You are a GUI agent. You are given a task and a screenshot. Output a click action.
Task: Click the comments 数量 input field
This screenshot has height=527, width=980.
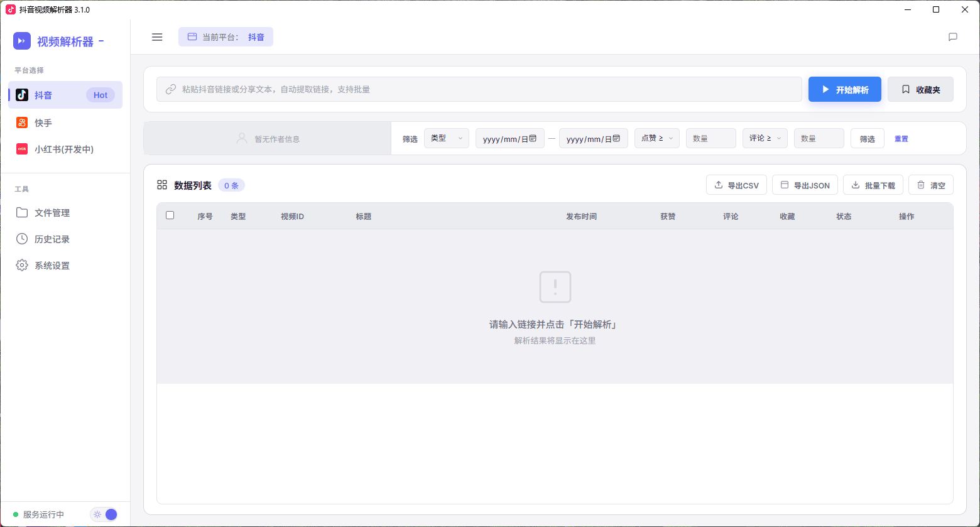click(x=819, y=138)
